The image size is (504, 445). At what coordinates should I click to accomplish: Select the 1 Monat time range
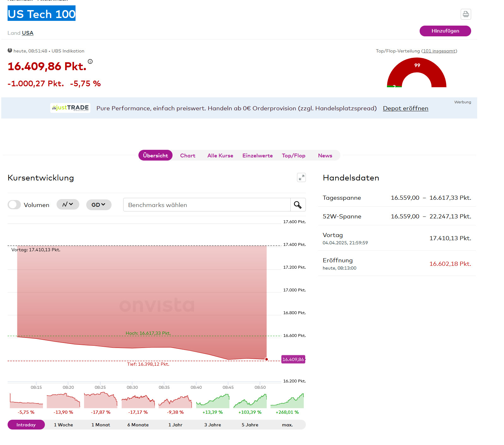(x=101, y=425)
